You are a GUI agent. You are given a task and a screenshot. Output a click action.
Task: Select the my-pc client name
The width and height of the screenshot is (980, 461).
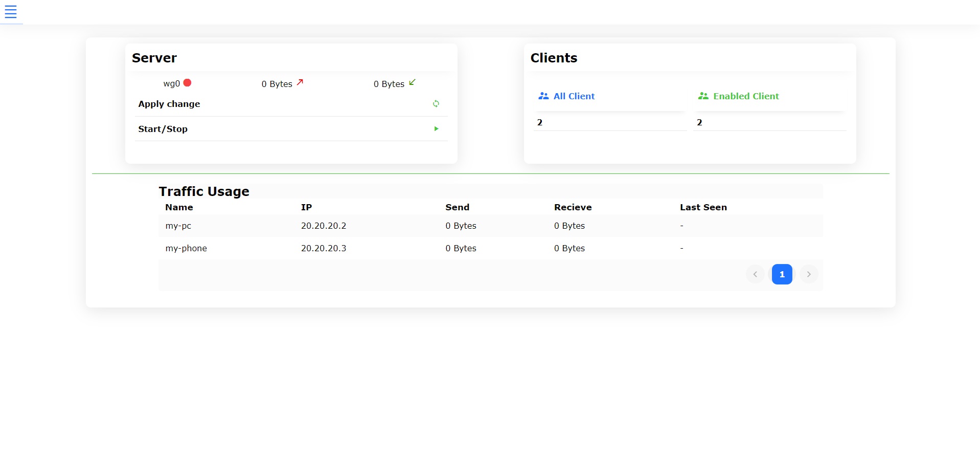coord(178,226)
